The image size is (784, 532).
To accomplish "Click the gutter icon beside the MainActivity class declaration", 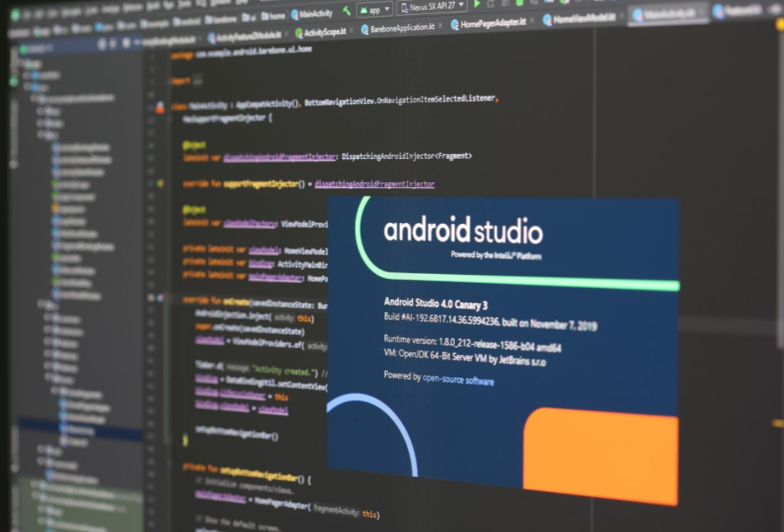I will (x=160, y=107).
